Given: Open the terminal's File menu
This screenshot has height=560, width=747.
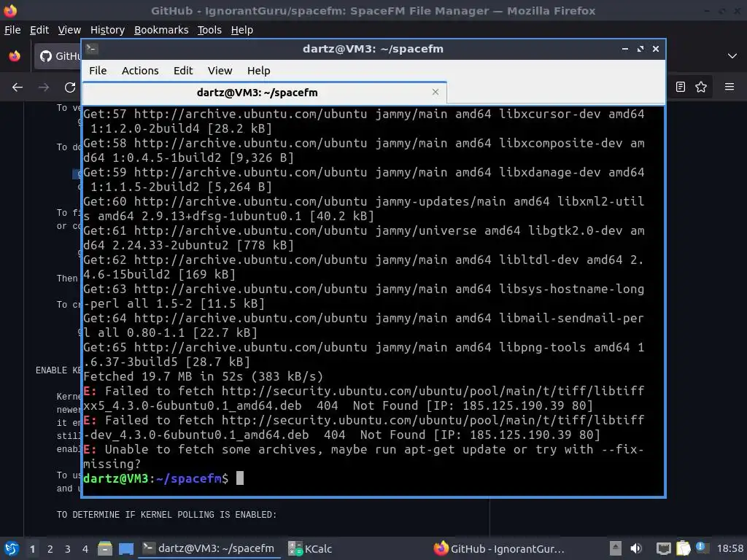Looking at the screenshot, I should [98, 71].
